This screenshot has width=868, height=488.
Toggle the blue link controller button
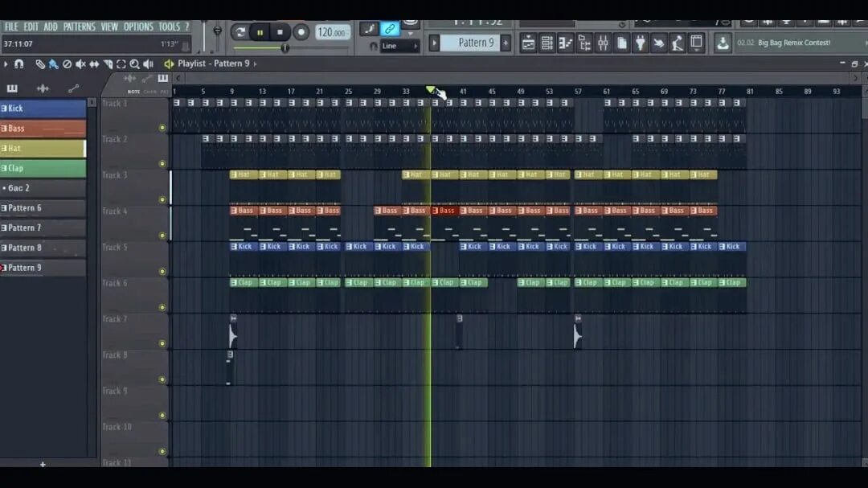tap(390, 28)
